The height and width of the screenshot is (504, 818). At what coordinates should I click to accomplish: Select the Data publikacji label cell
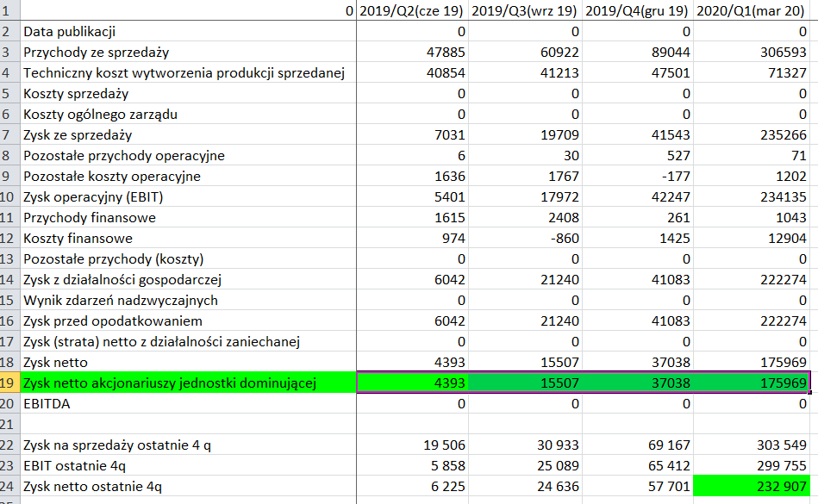(187, 32)
